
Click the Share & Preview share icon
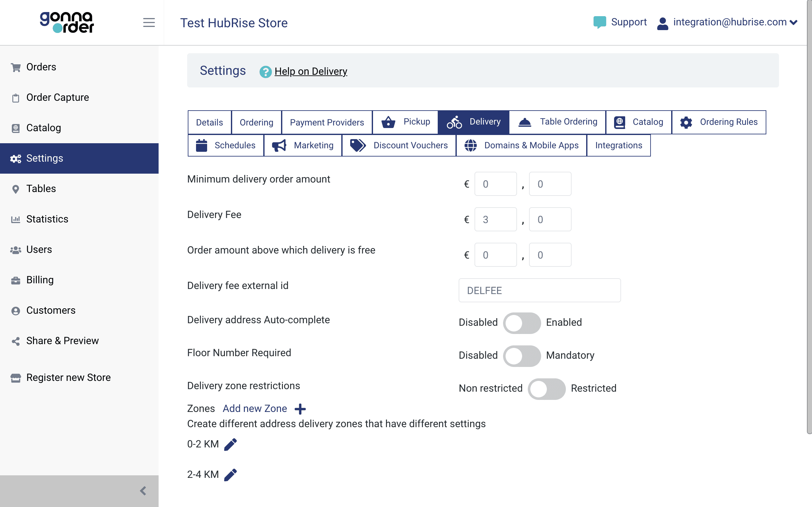[x=16, y=341]
